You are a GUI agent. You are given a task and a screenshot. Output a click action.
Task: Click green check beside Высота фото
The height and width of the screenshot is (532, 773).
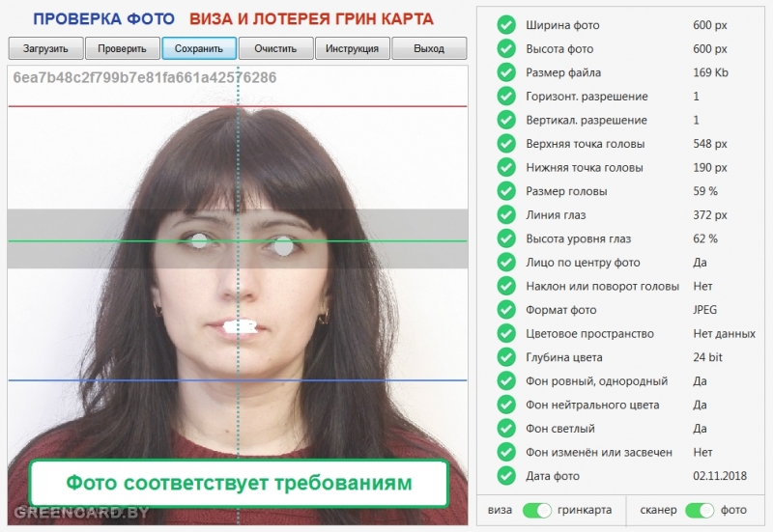click(x=506, y=48)
